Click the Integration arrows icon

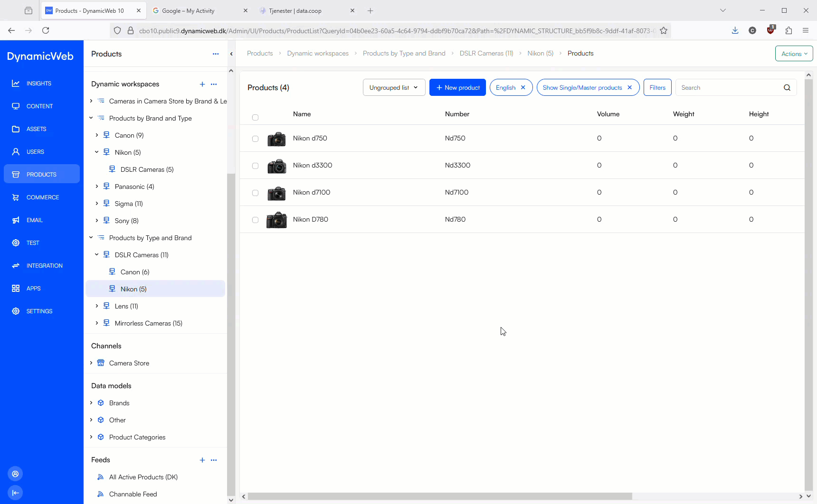click(x=16, y=266)
